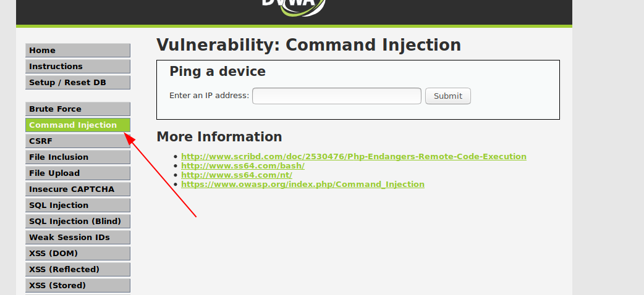Select the Brute Force vulnerability page
The width and height of the screenshot is (644, 295).
point(78,109)
